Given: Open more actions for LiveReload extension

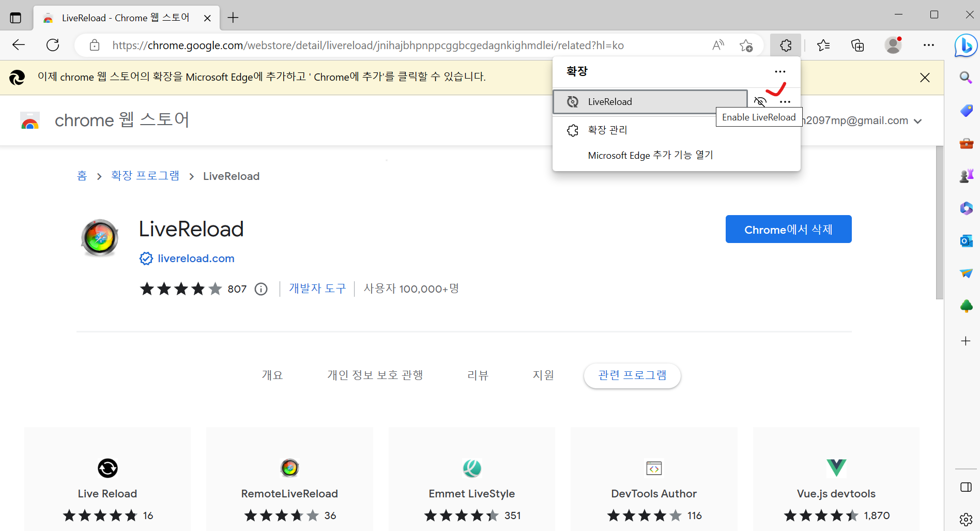Looking at the screenshot, I should pos(785,102).
